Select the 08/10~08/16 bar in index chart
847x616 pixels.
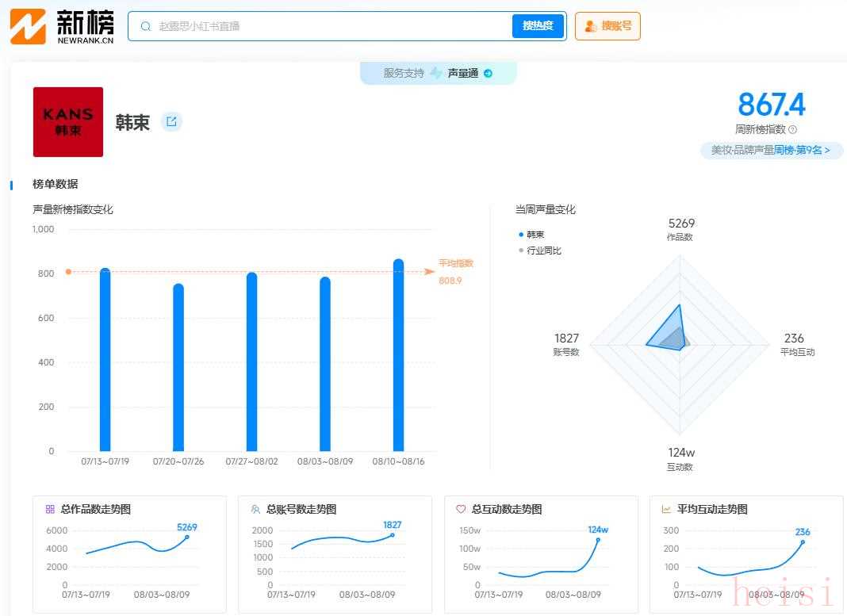[398, 355]
